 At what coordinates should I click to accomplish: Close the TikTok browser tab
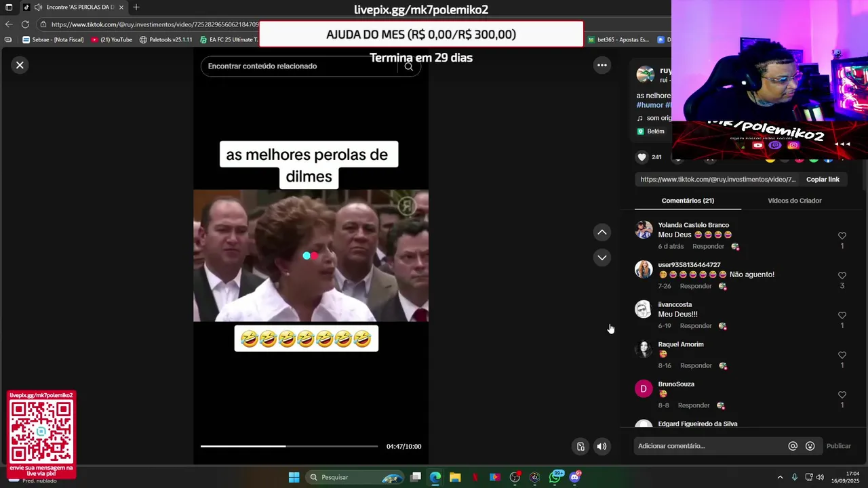point(121,7)
